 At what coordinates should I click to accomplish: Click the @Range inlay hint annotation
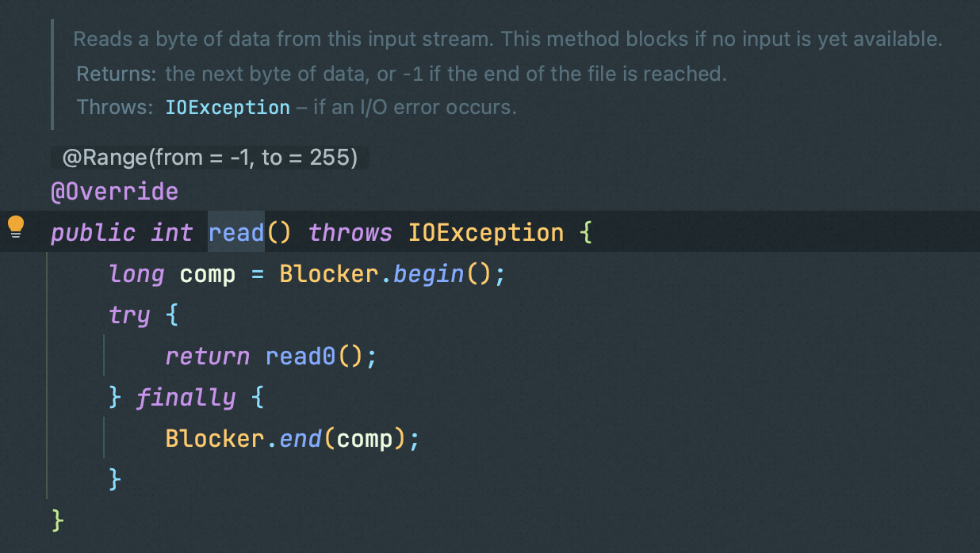coord(210,158)
